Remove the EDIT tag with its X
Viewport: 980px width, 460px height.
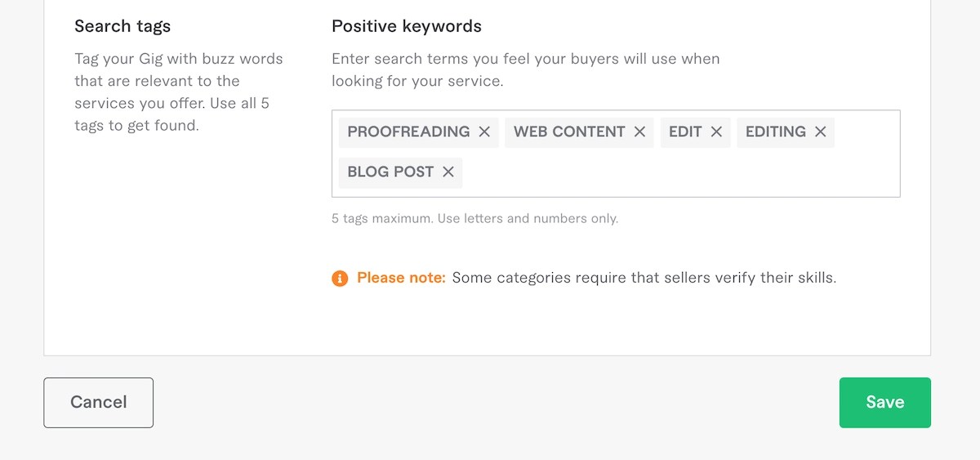[x=716, y=132]
